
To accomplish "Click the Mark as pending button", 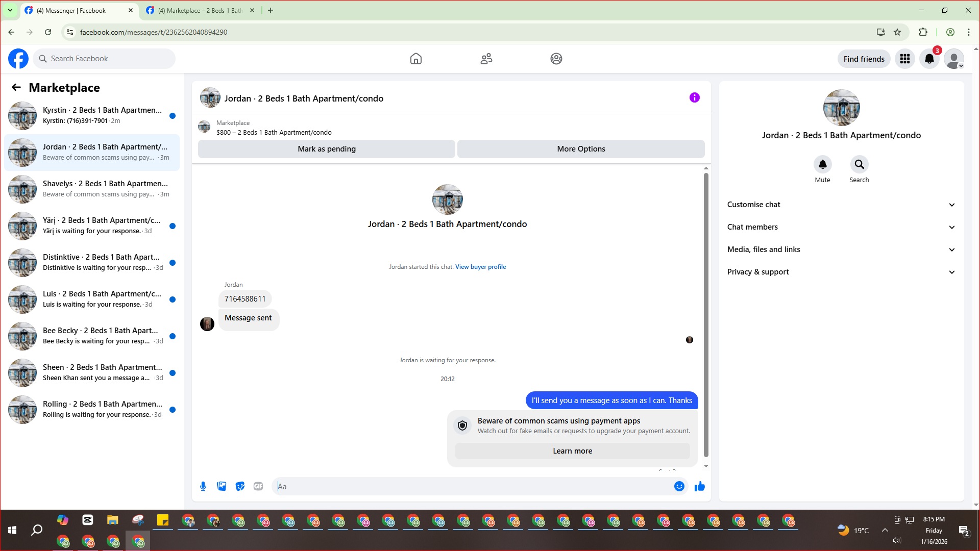I will pos(326,149).
